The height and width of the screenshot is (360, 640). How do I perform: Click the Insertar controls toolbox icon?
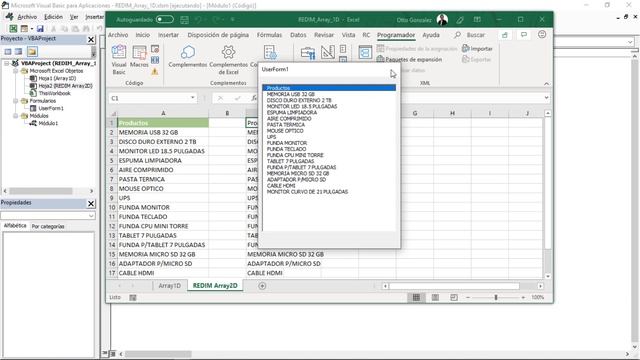(x=307, y=53)
